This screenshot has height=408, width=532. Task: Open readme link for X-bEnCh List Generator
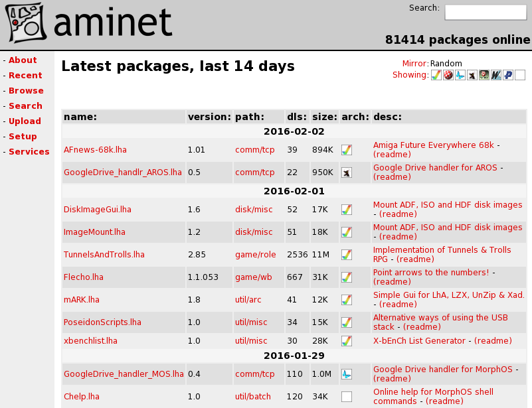(493, 340)
